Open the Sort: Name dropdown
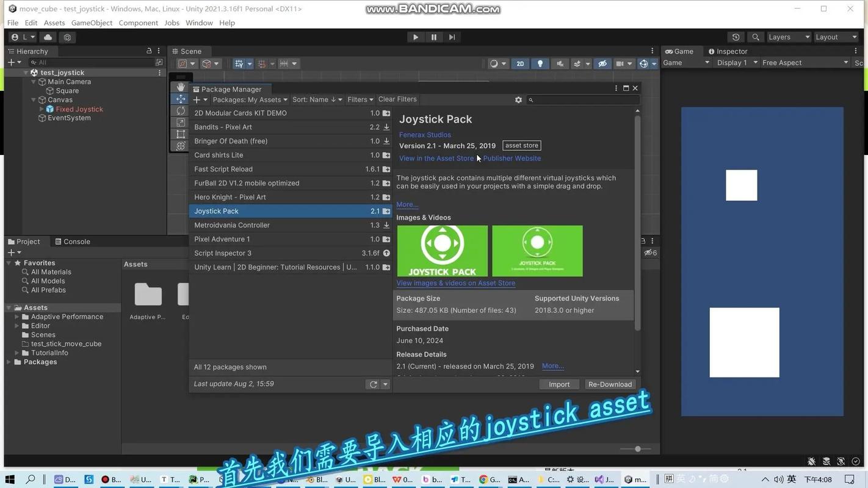Viewport: 868px width, 488px height. click(x=317, y=99)
